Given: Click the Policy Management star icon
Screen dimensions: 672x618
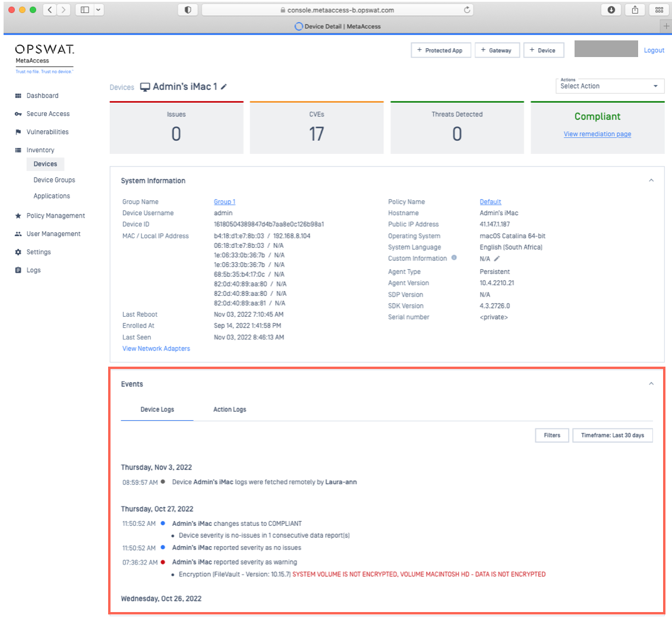Looking at the screenshot, I should point(18,216).
